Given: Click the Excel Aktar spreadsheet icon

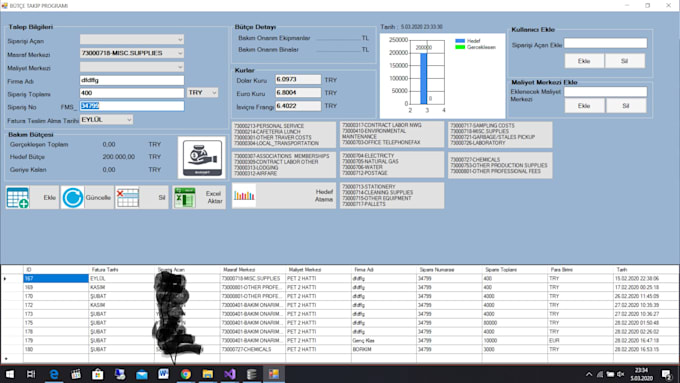Looking at the screenshot, I should [x=184, y=198].
